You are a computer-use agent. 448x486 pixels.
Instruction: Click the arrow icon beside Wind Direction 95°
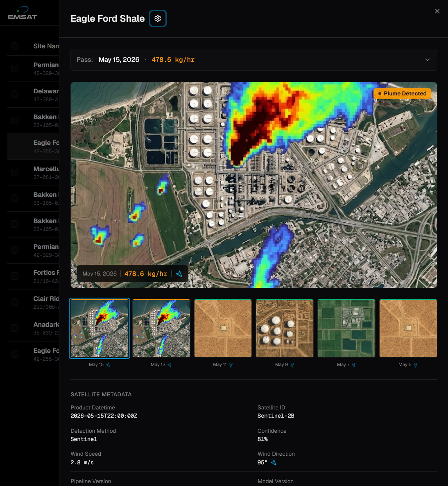(x=274, y=462)
